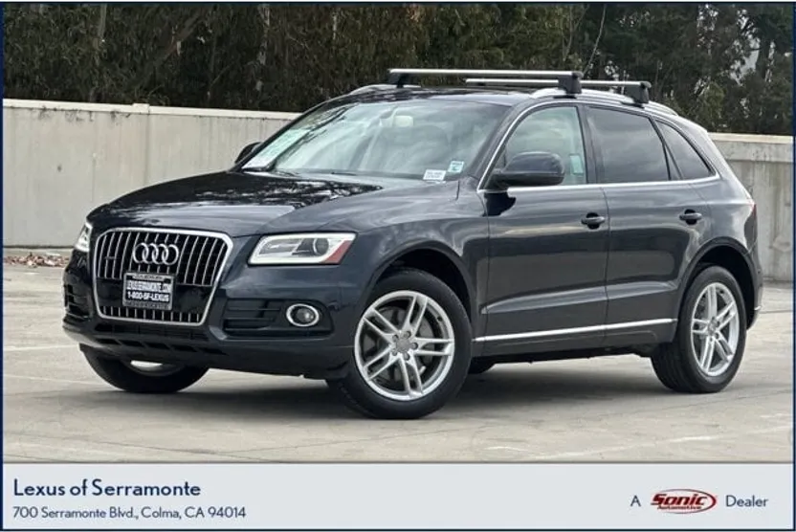Select the front fog light
796x532 pixels.
click(303, 315)
